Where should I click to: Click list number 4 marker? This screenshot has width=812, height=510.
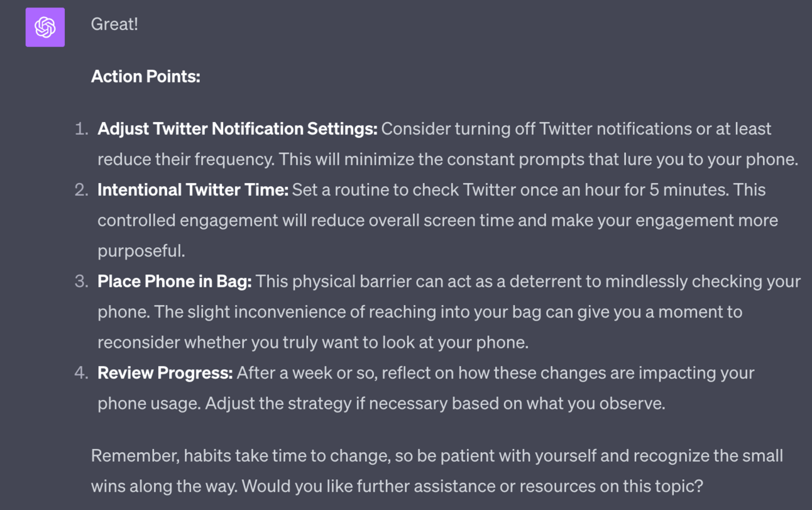click(81, 373)
